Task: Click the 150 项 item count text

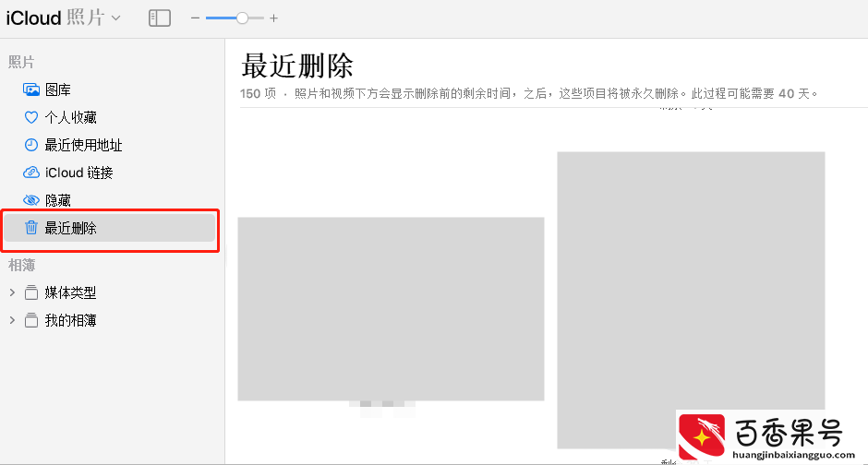Action: pos(258,93)
